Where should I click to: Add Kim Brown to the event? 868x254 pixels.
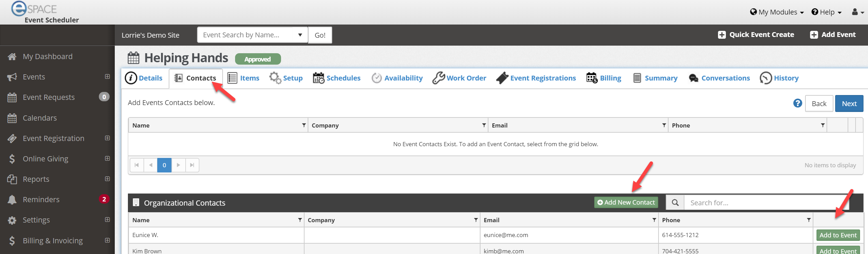(838, 250)
